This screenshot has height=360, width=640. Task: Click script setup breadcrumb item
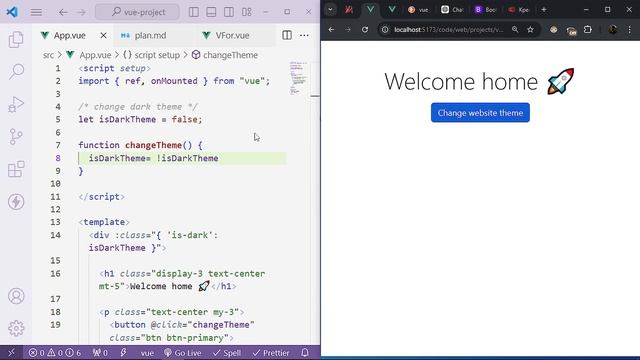(x=157, y=55)
